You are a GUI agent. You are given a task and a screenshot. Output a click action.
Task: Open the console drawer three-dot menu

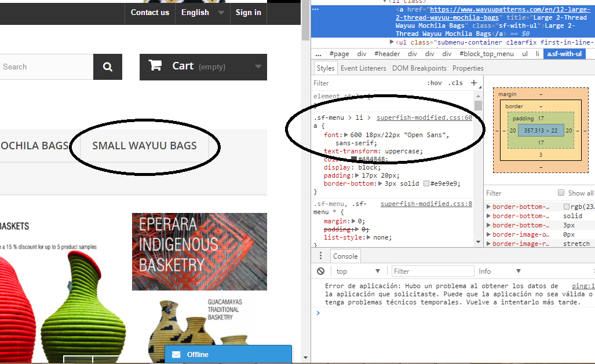click(x=320, y=256)
